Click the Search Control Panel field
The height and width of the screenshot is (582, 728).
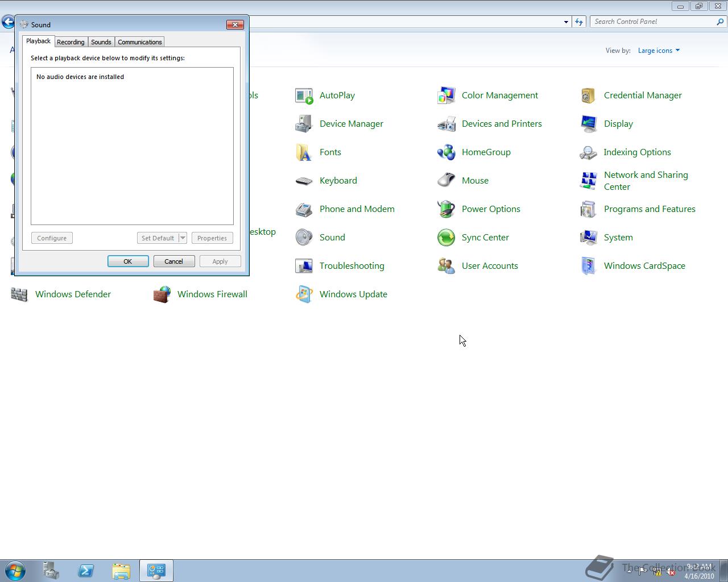point(653,22)
